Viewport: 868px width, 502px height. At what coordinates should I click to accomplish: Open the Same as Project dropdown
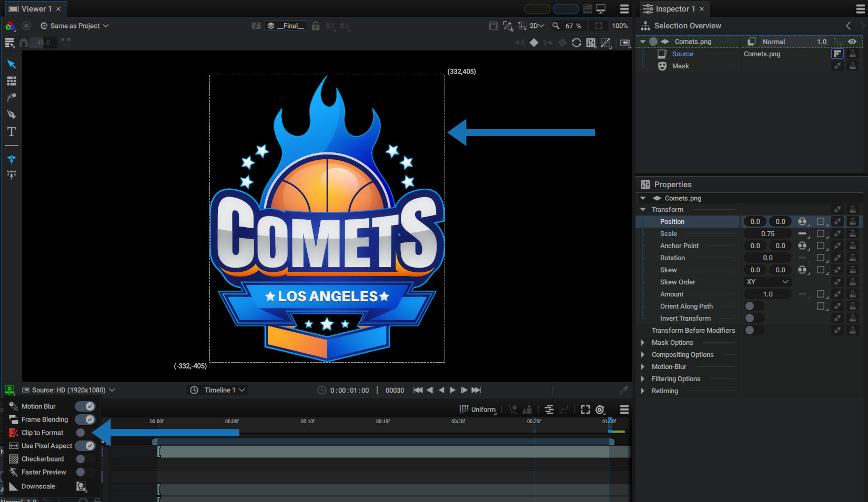point(75,26)
